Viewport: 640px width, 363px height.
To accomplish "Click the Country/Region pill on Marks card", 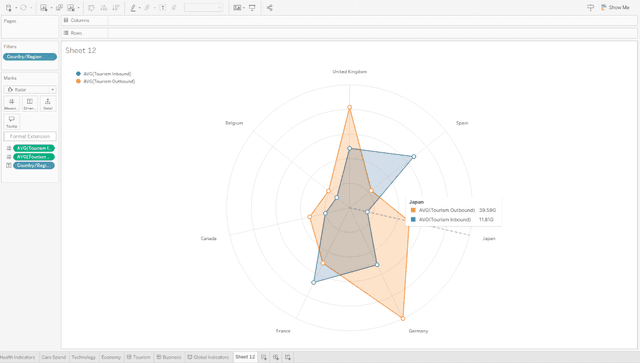I will coord(34,165).
